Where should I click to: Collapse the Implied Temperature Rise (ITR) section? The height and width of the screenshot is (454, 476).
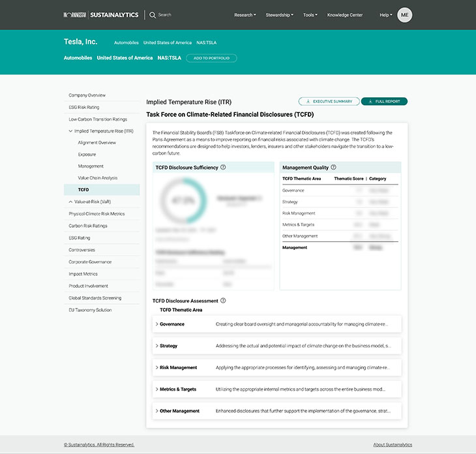click(70, 131)
